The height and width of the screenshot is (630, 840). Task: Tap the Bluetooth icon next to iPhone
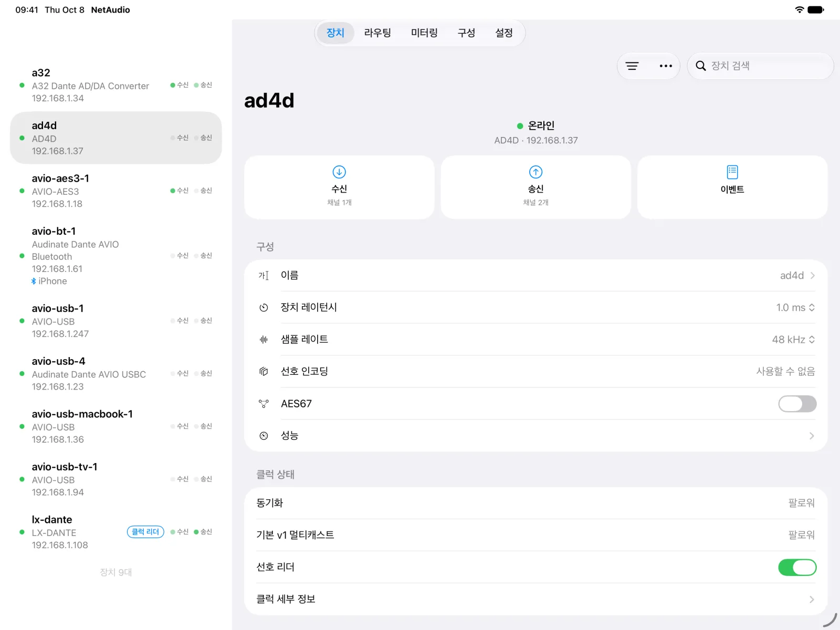[x=34, y=281]
